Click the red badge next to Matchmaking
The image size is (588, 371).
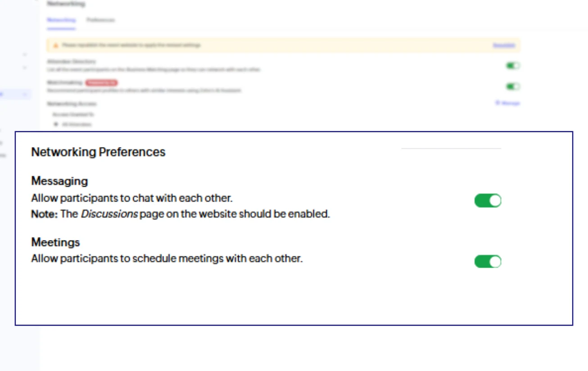[x=101, y=83]
